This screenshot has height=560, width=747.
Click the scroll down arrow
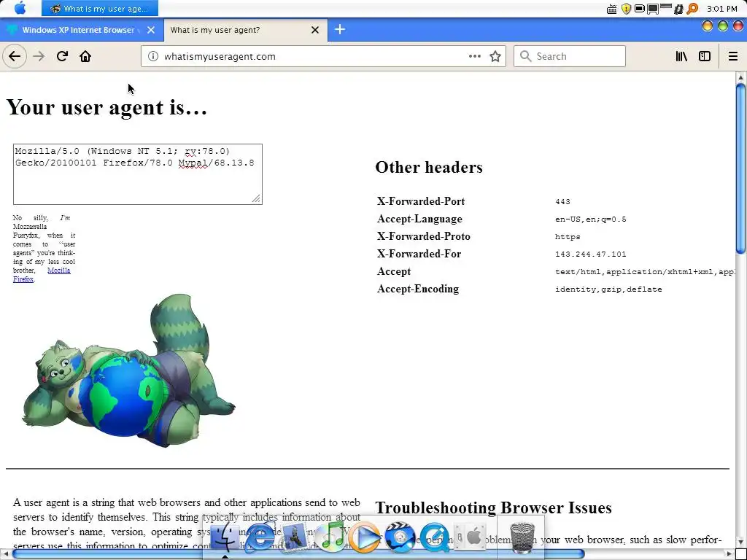pos(740,542)
